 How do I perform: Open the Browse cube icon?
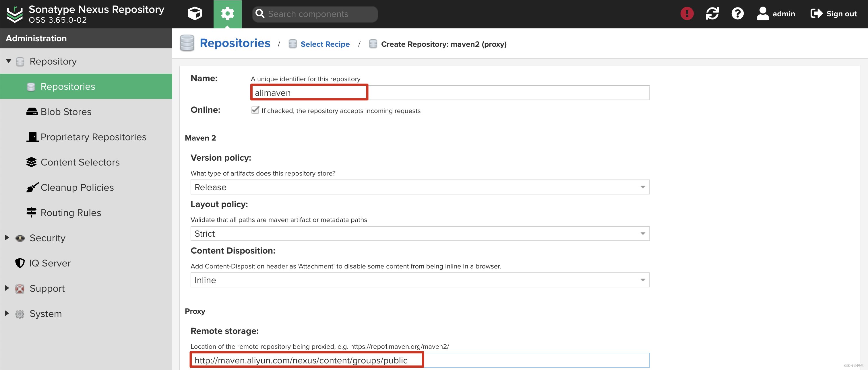(195, 14)
